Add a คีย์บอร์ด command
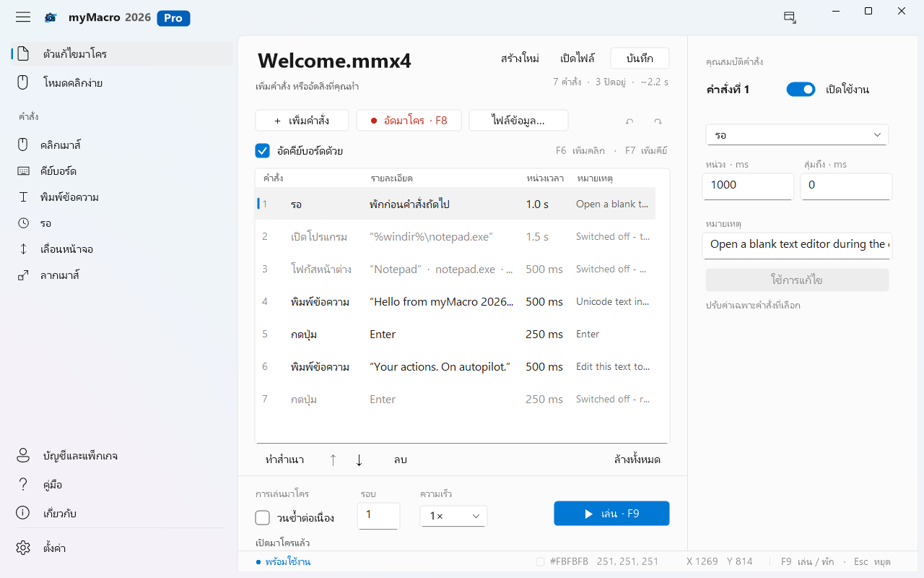924x578 pixels. [121, 171]
